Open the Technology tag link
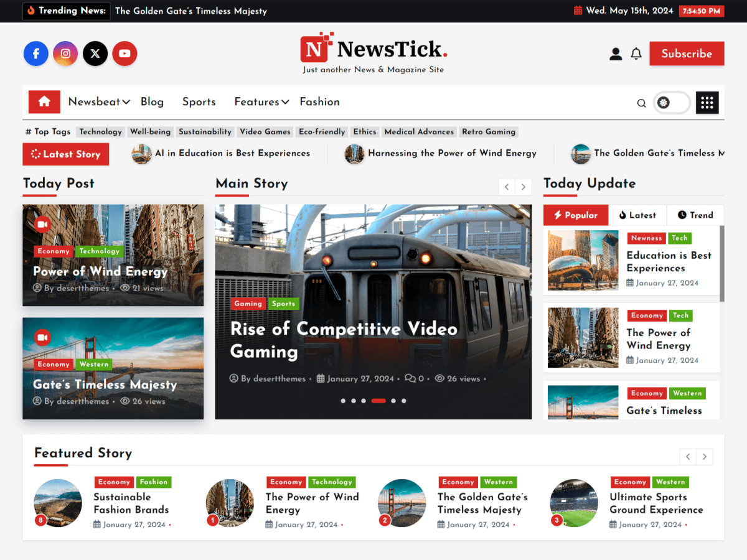This screenshot has height=560, width=747. [100, 131]
